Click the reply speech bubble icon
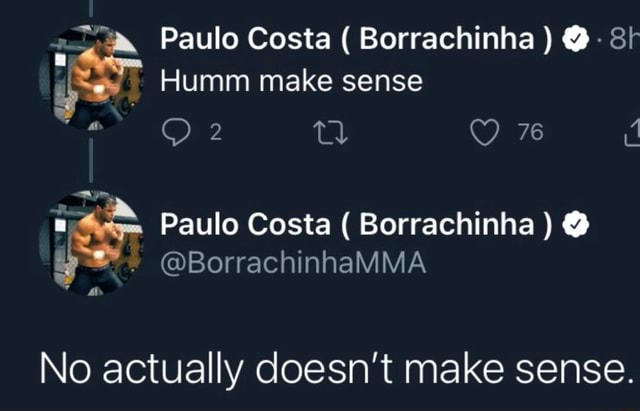 (174, 132)
